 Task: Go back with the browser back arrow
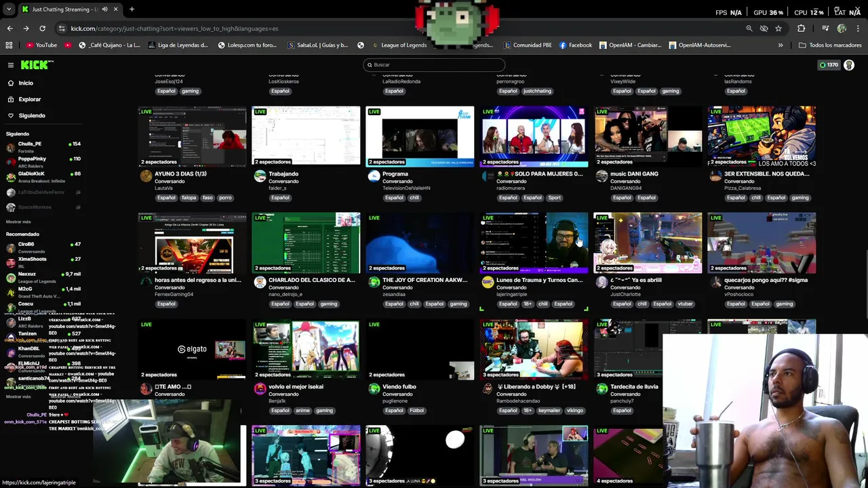(x=9, y=28)
